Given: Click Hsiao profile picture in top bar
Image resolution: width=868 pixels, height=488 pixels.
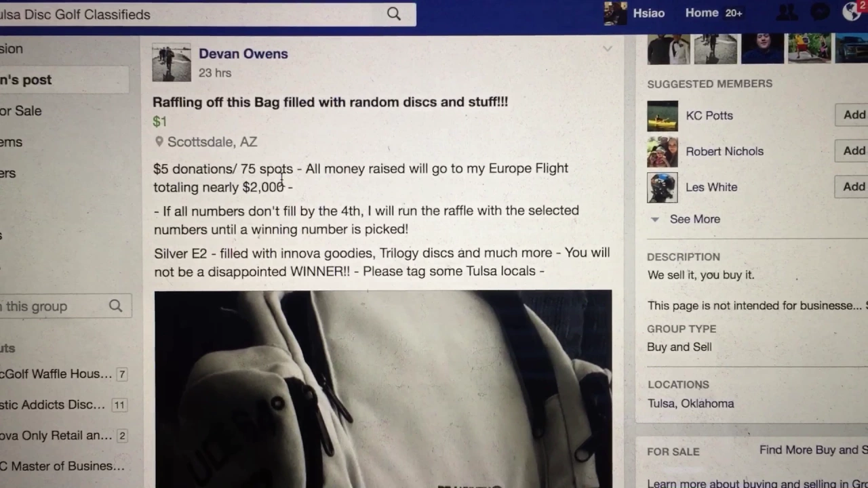Looking at the screenshot, I should [x=615, y=14].
